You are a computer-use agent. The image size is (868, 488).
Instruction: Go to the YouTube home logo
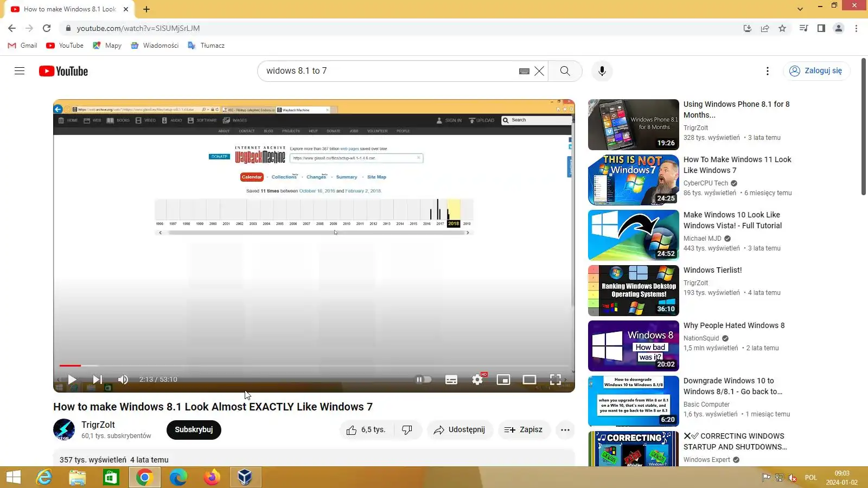coord(63,71)
